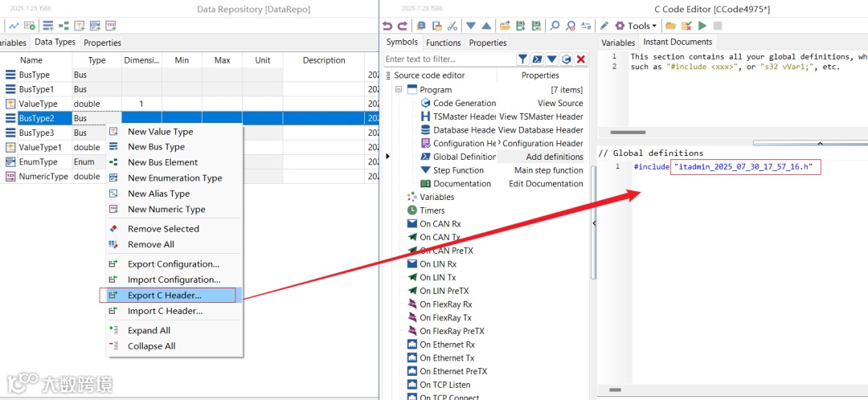Choose New Bus Type from context menu
Image resolution: width=868 pixels, height=400 pixels.
click(x=174, y=147)
